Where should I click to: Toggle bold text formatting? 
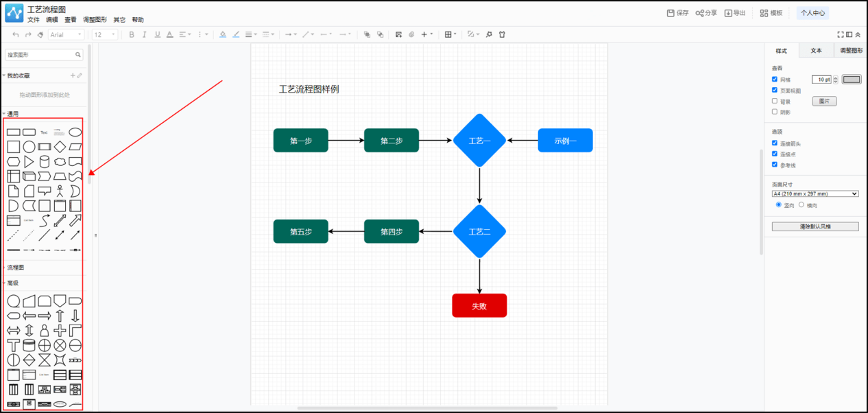coord(132,34)
